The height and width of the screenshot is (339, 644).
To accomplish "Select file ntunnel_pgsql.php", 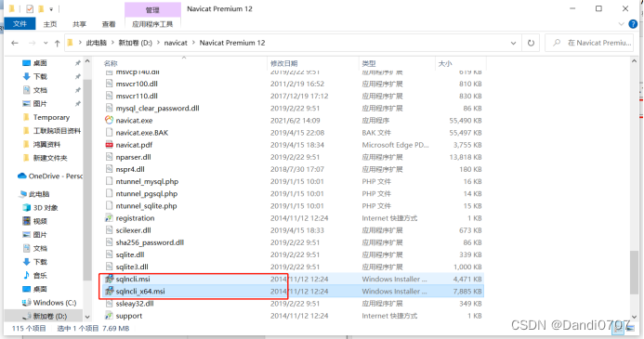I will (x=146, y=193).
